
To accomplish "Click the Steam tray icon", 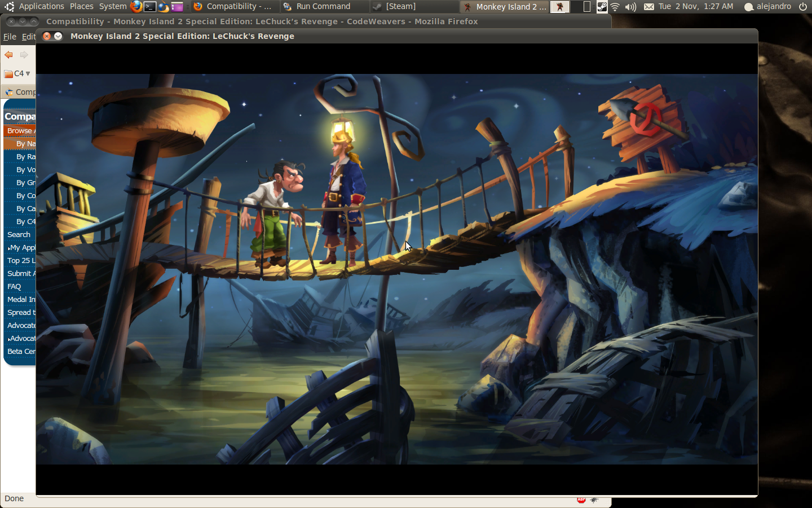I will tap(602, 7).
